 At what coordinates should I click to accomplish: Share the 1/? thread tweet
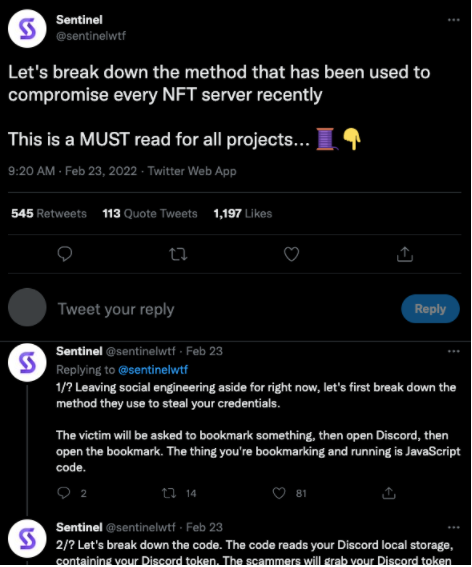389,493
